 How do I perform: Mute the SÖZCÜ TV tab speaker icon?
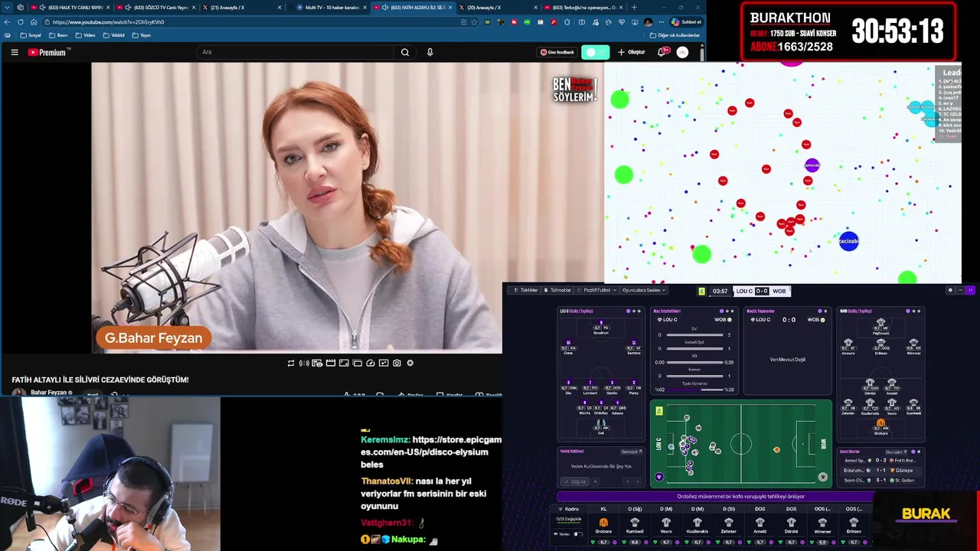pos(128,8)
